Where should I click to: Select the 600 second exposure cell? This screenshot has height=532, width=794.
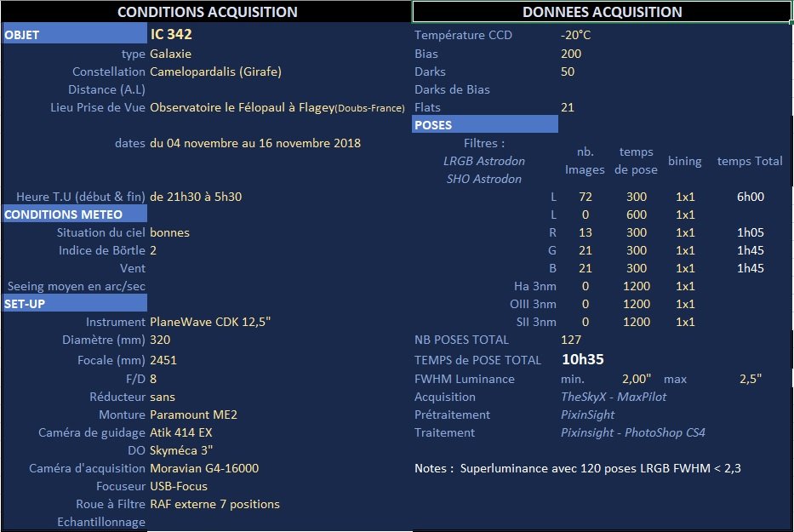[637, 215]
